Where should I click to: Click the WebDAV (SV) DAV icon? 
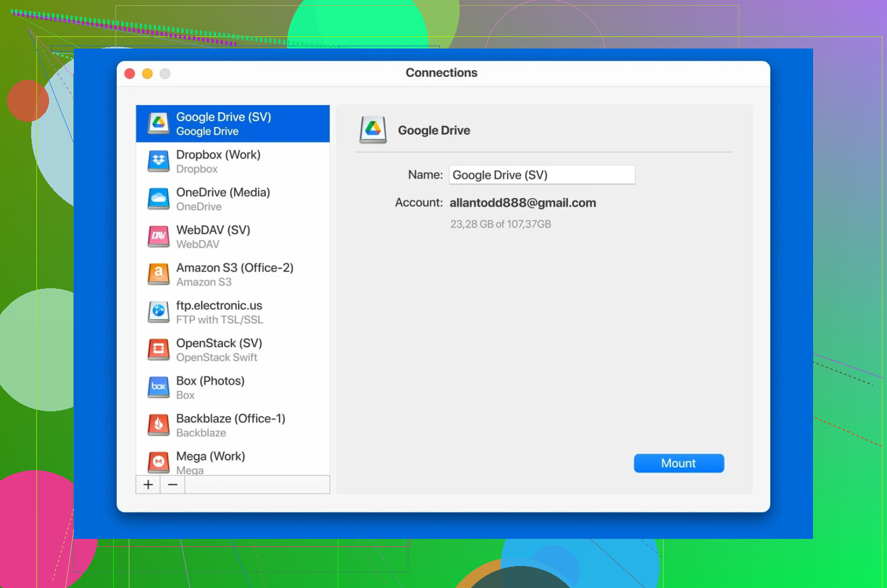tap(158, 236)
